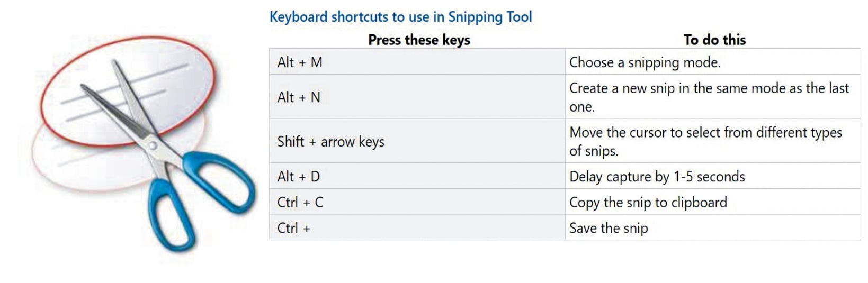Image resolution: width=868 pixels, height=283 pixels.
Task: Click the 'Create a new snip' description
Action: (x=709, y=97)
